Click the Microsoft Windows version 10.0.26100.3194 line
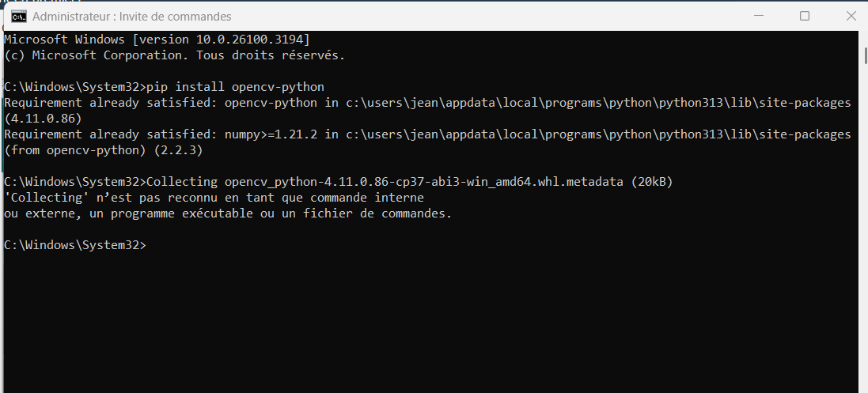Viewport: 868px width, 393px height. pos(157,40)
